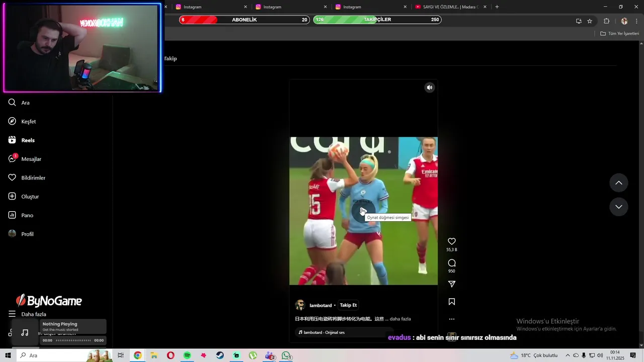644x362 pixels.
Task: Toggle reel sound with speaker icon
Action: [430, 87]
